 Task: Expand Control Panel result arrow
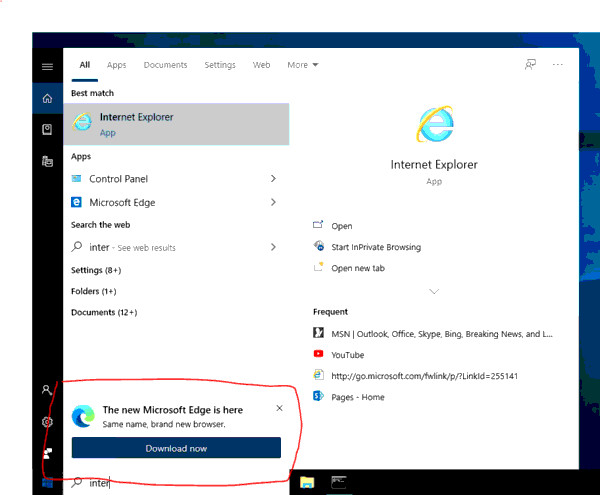(273, 179)
